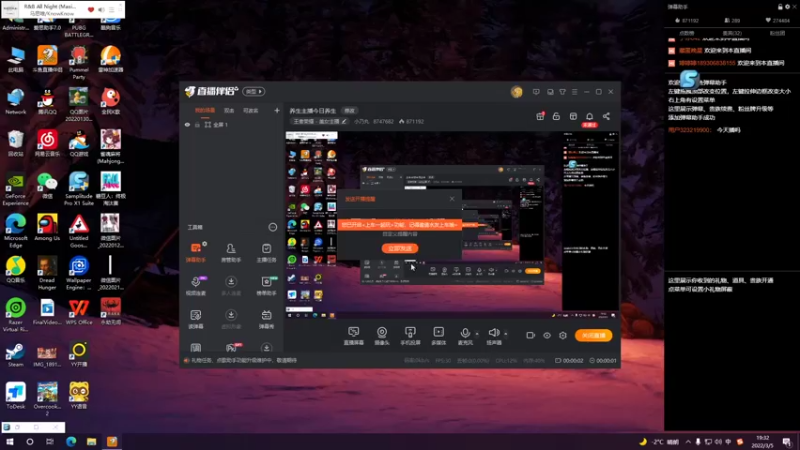Switch to the first danmu panel tab
Viewport: 800px width, 450px height.
[x=687, y=33]
